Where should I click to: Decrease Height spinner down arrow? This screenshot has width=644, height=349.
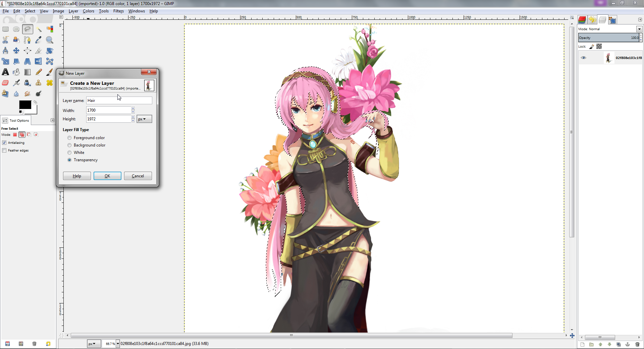click(x=133, y=121)
